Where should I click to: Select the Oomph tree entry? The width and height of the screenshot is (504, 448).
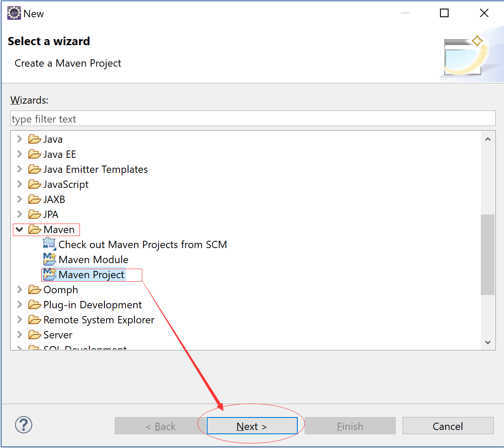click(x=61, y=290)
